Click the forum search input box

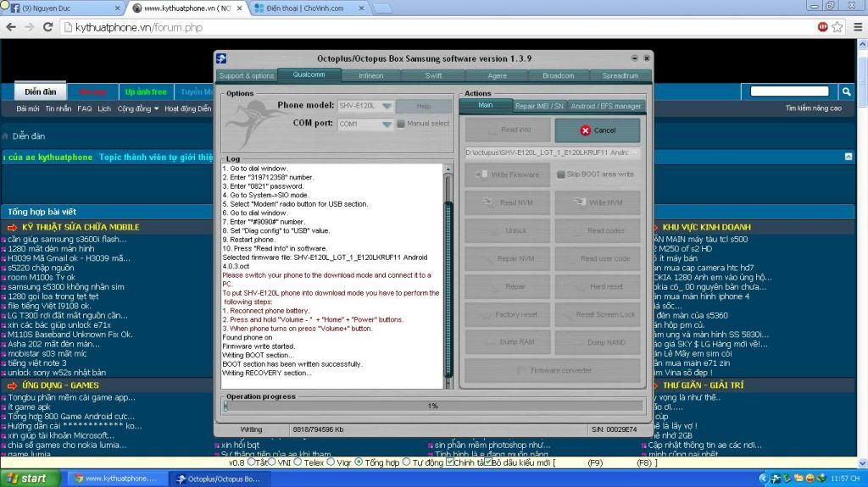pyautogui.click(x=790, y=91)
